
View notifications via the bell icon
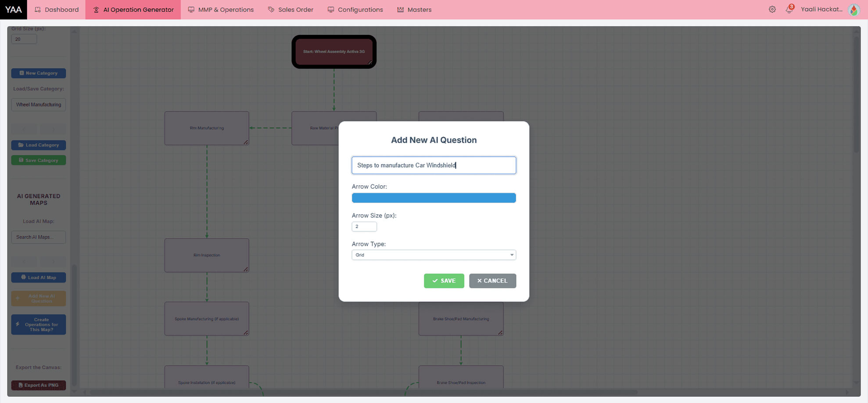click(789, 8)
